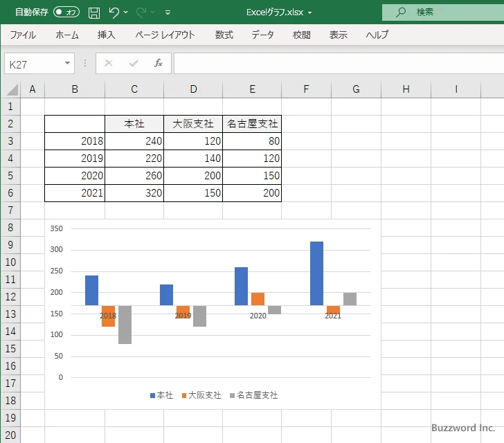The image size is (504, 443).
Task: Select column F header
Action: point(306,89)
